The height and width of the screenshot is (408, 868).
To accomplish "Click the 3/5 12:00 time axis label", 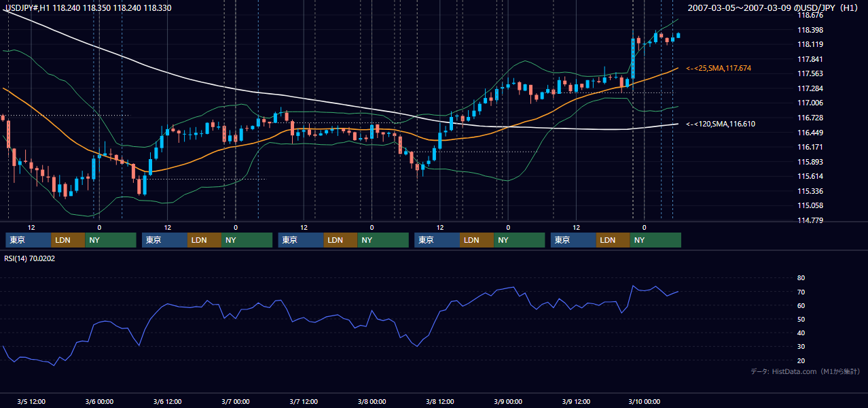I will [x=31, y=402].
